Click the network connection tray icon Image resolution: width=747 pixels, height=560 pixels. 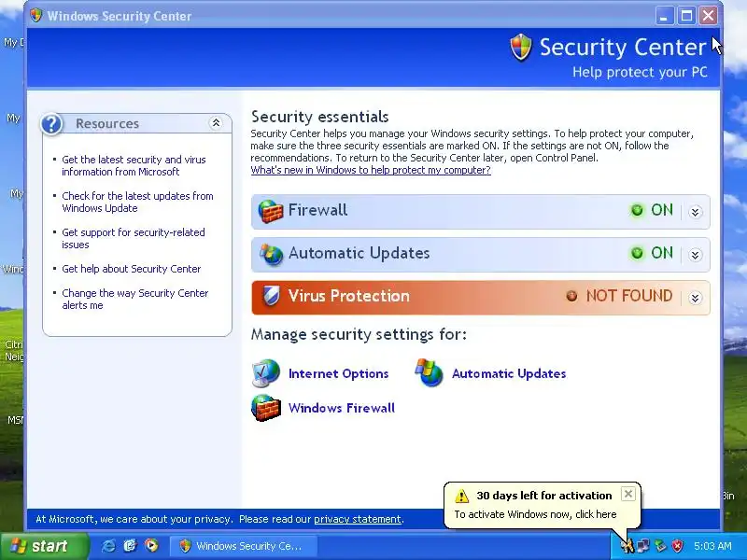point(643,546)
